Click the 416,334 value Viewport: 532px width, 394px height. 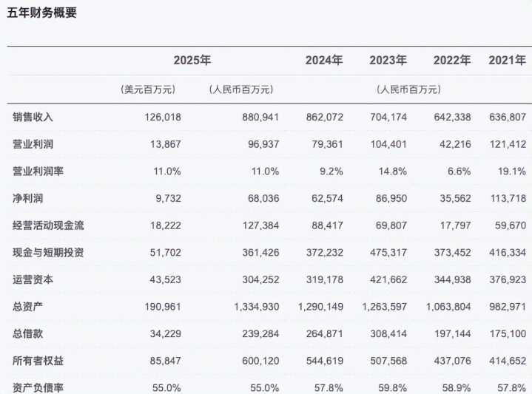pyautogui.click(x=508, y=253)
